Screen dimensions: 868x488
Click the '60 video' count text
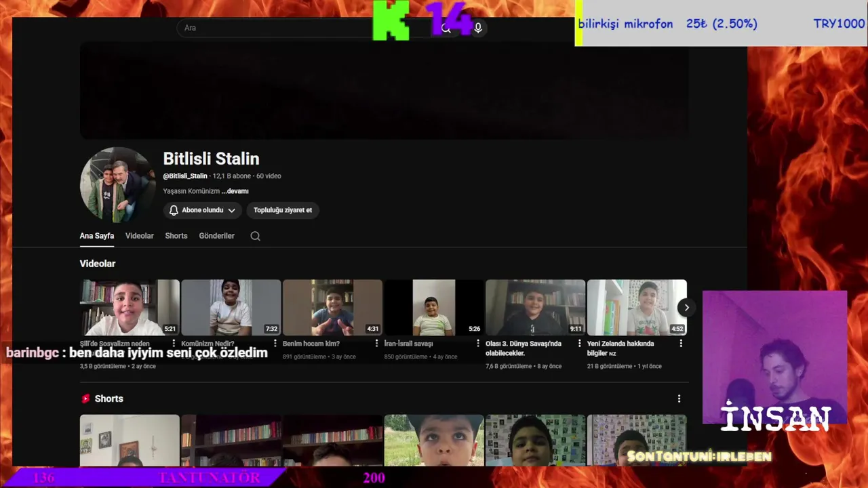click(x=269, y=176)
